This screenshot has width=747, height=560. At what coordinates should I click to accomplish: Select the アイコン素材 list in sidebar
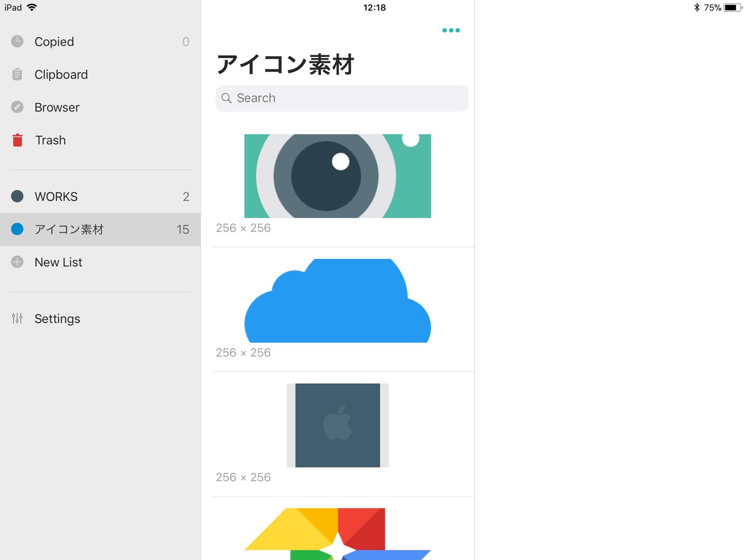click(100, 229)
